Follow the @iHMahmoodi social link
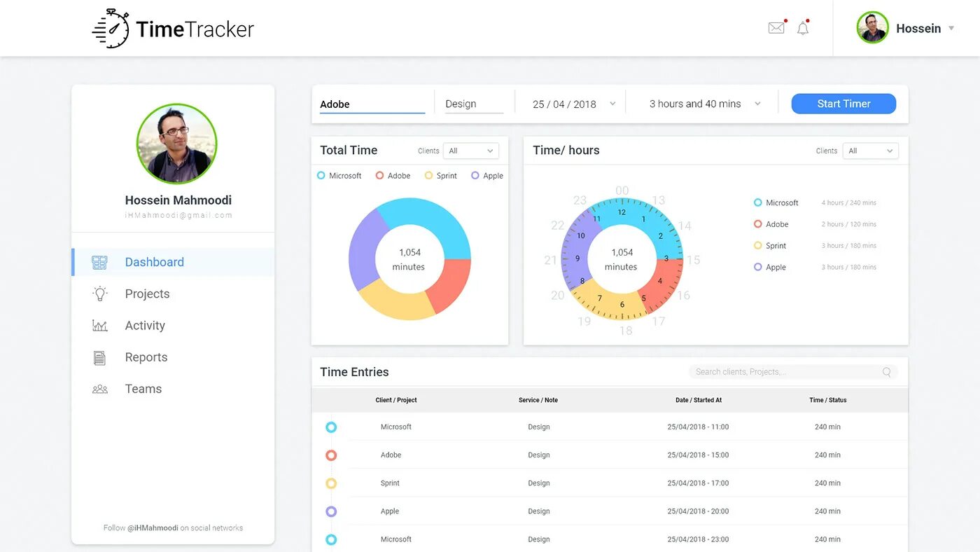Screen dimensions: 980x552 pos(153,528)
